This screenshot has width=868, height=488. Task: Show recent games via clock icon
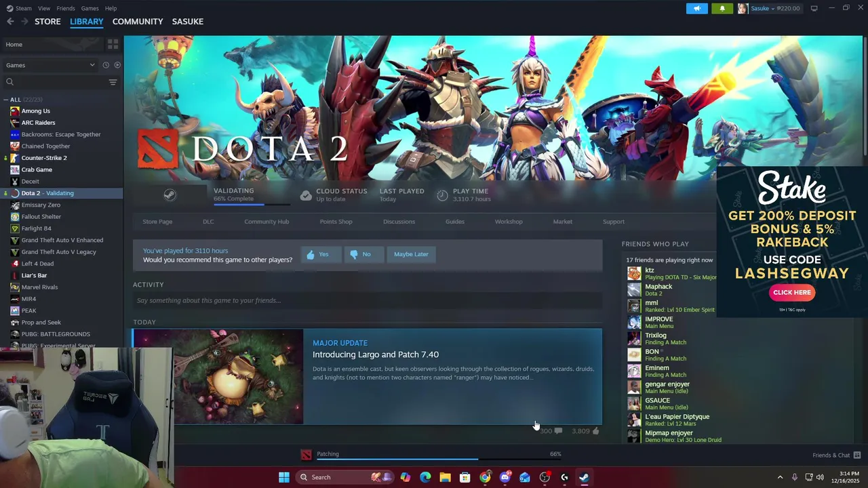106,65
